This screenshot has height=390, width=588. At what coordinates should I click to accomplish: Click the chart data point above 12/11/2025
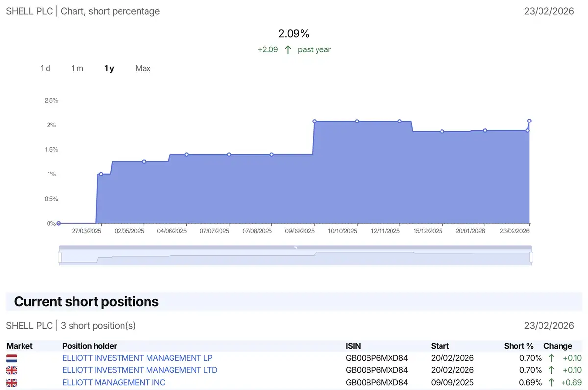tap(399, 121)
